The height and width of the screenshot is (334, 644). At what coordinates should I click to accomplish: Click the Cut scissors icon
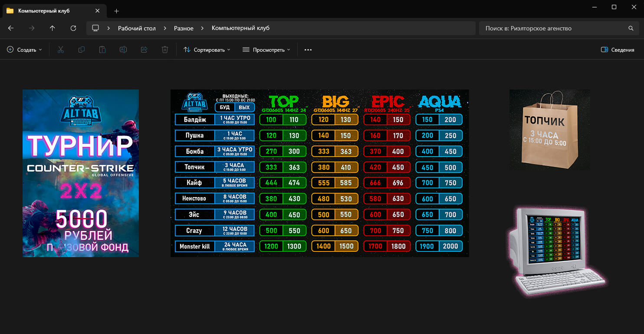pyautogui.click(x=61, y=50)
